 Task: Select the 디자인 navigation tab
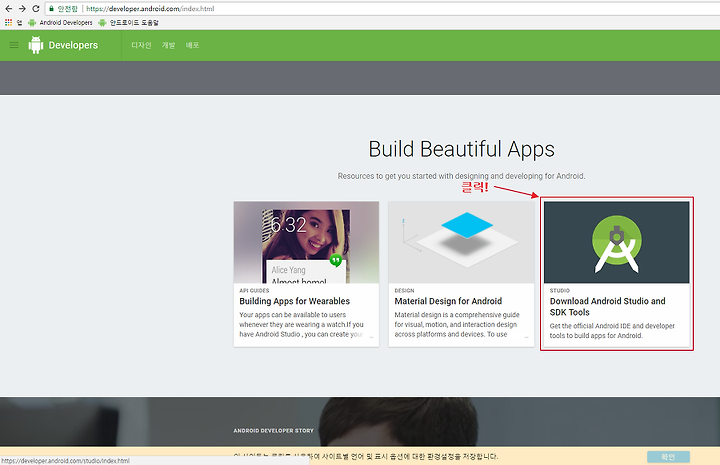point(141,45)
